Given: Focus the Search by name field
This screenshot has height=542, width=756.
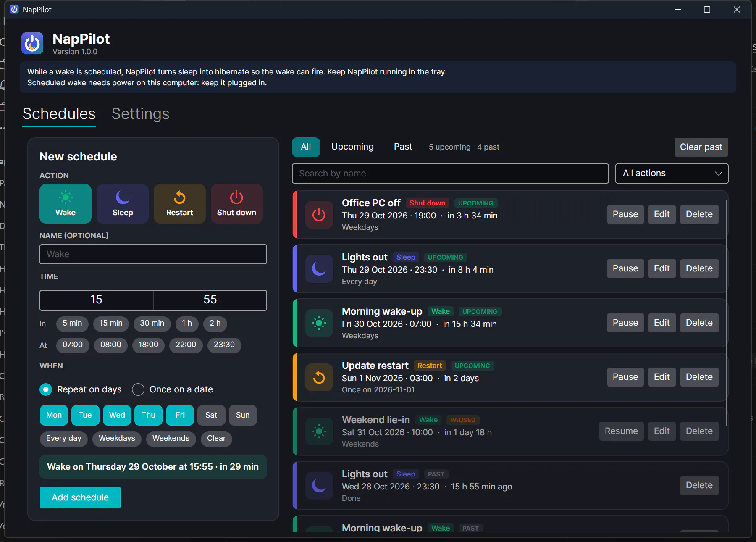Looking at the screenshot, I should pyautogui.click(x=450, y=174).
